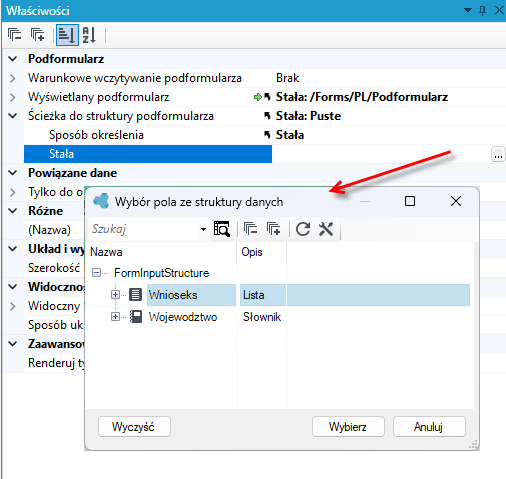
Task: Click reset arrow icon next to Stała: /Forms/PL/Podformularz
Action: (267, 97)
